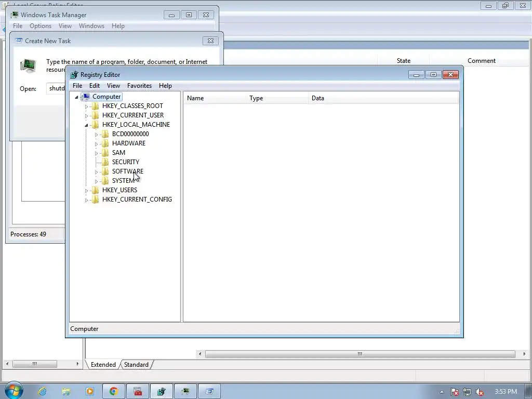
Task: Expand the HKEY_CLASSES_ROOT arrow
Action: tap(86, 107)
